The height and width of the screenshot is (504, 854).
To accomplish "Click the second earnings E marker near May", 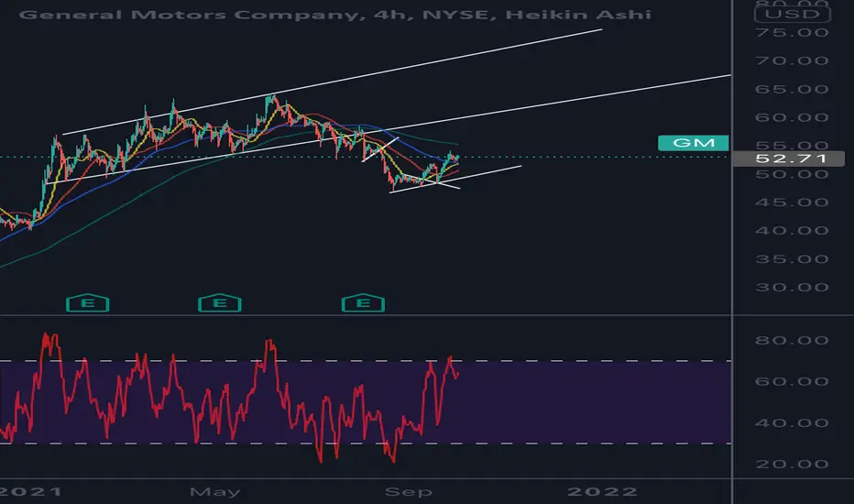I will (x=220, y=303).
